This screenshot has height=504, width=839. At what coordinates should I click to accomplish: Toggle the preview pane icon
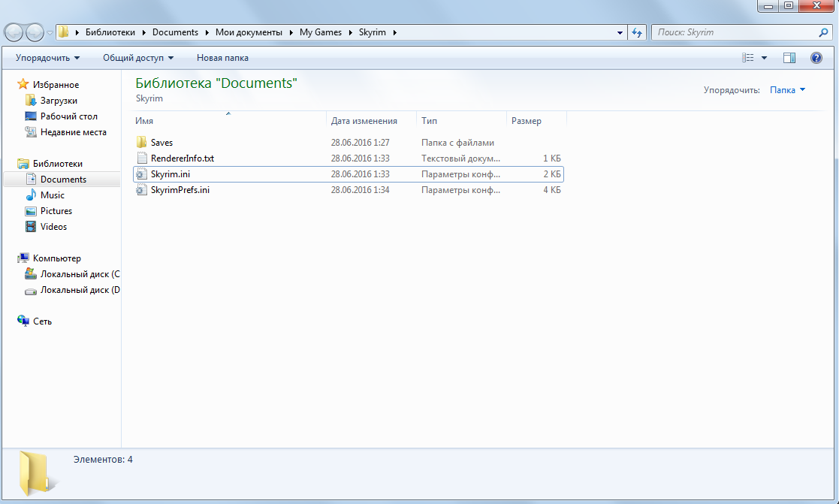[789, 58]
